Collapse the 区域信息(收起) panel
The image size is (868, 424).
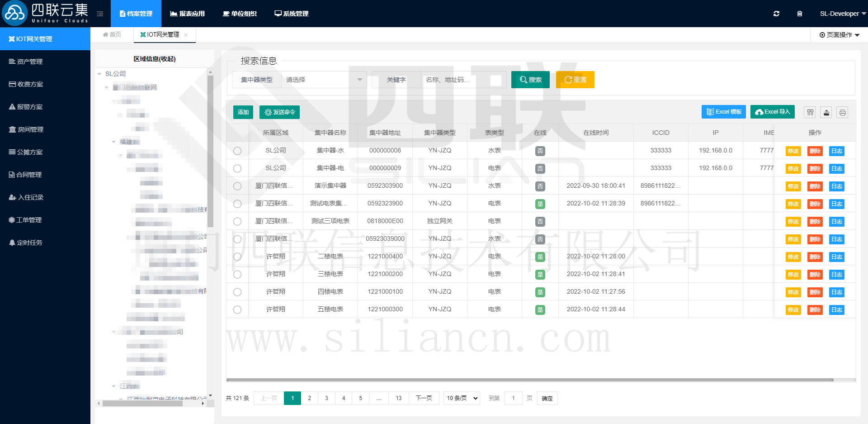click(155, 59)
